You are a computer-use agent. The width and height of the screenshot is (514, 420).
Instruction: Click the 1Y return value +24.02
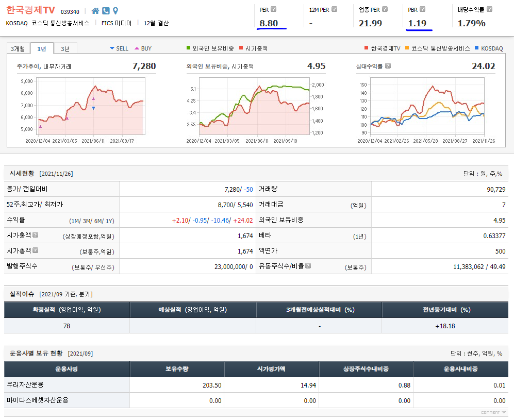[243, 221]
